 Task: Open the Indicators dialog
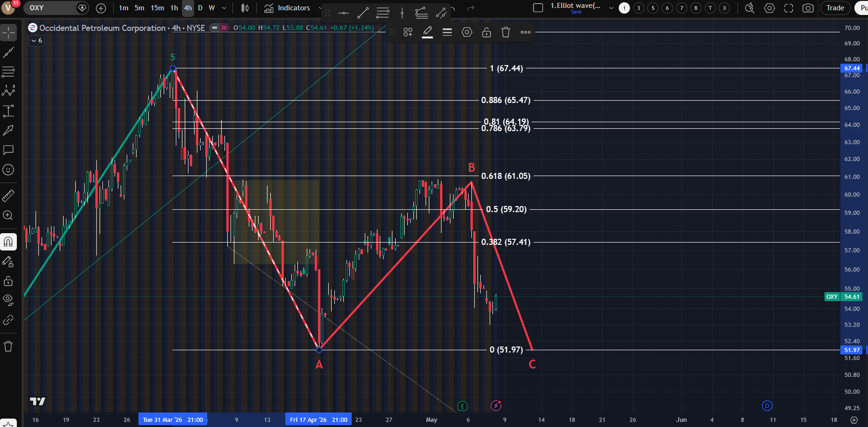[x=287, y=8]
